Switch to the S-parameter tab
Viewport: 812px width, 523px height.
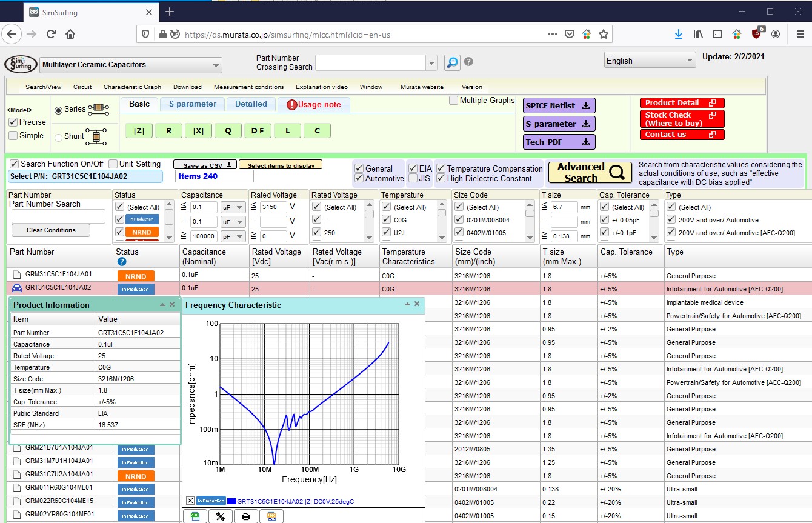193,104
